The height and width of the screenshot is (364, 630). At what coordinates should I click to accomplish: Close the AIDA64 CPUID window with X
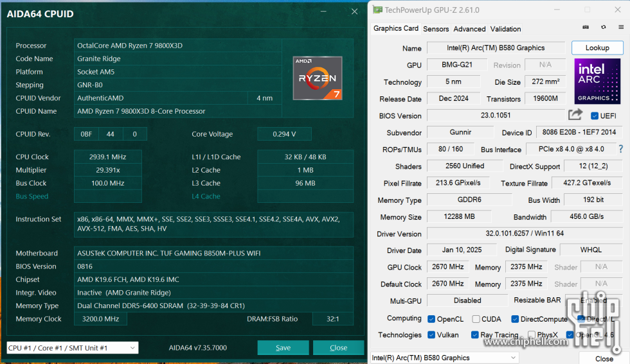(354, 12)
